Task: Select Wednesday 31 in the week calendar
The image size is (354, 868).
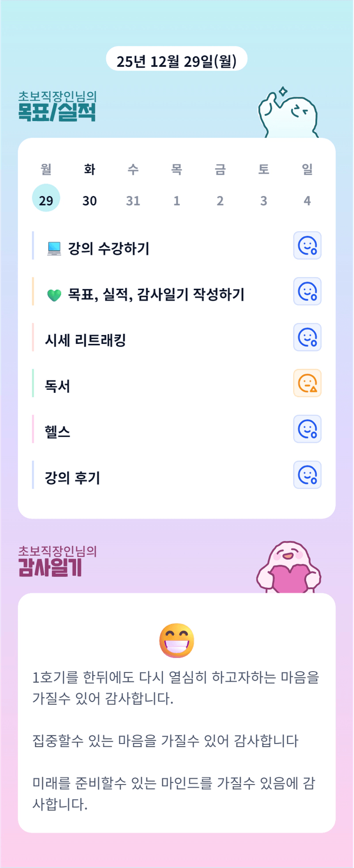Action: click(133, 200)
